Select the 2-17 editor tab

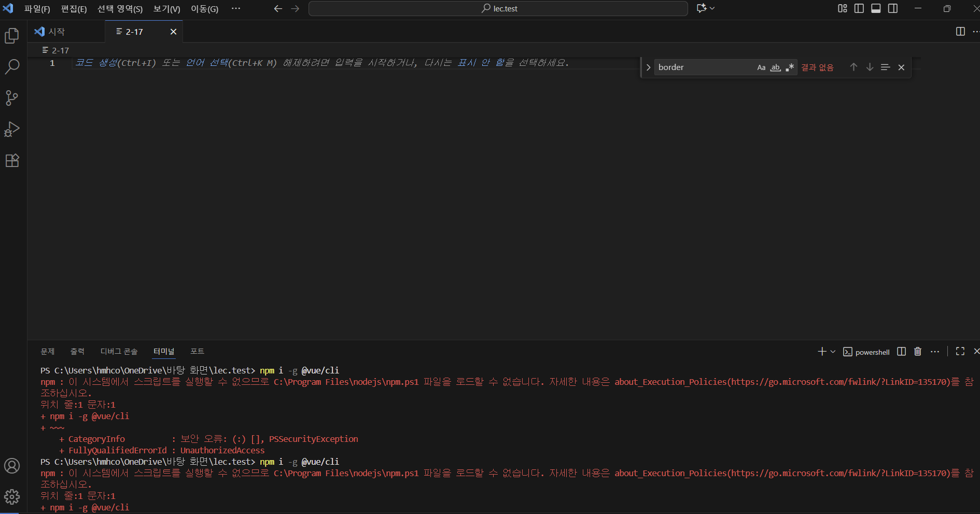tap(134, 32)
